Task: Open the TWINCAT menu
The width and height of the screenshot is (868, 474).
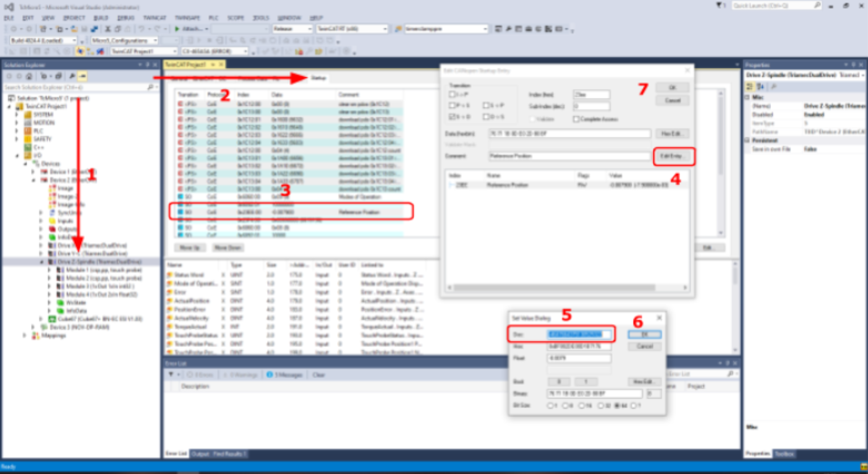Action: 154,18
